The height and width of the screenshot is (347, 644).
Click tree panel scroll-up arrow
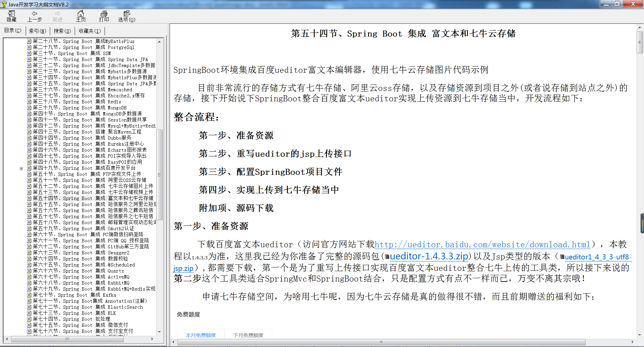[x=160, y=42]
